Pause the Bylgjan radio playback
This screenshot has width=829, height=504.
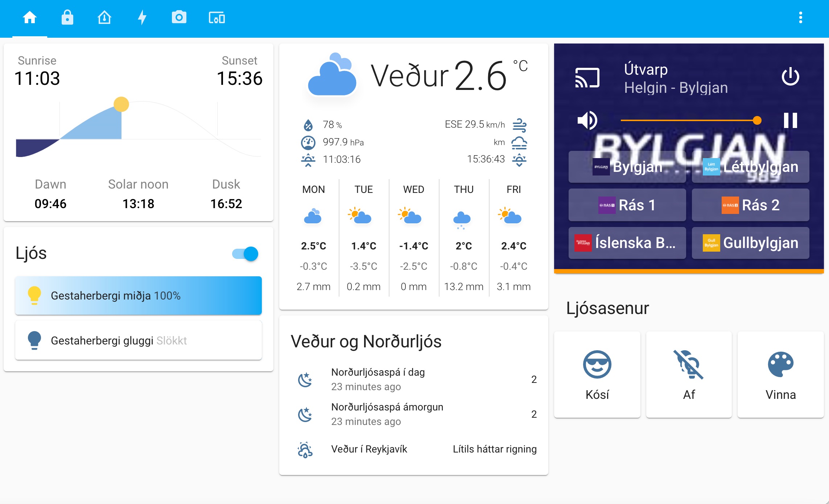790,120
